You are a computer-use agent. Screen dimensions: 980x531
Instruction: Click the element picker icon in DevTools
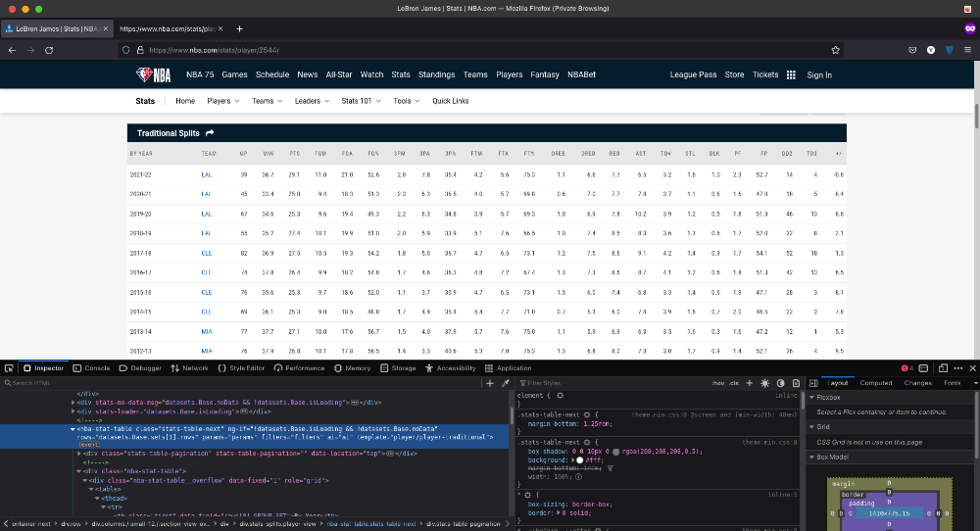click(x=9, y=368)
